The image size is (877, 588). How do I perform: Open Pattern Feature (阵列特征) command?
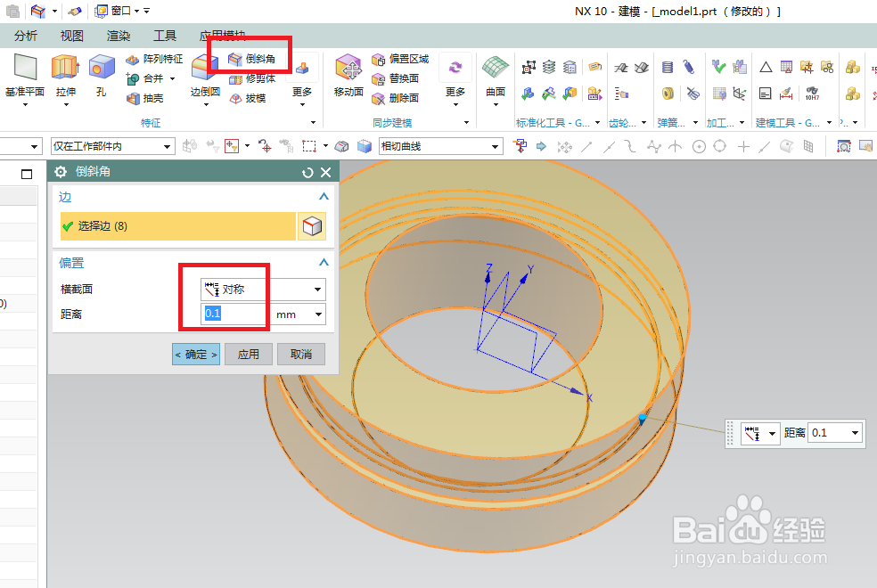154,59
